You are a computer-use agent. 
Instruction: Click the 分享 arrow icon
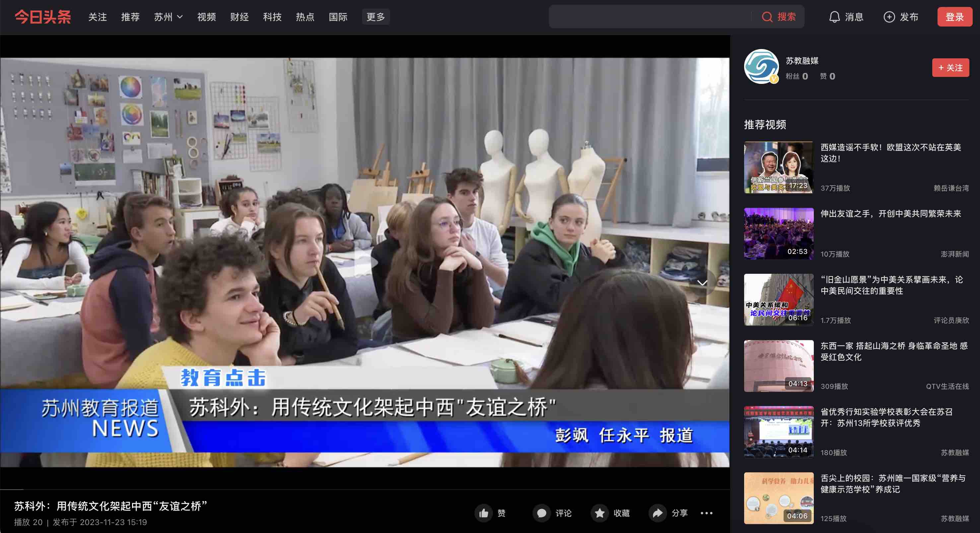point(658,513)
